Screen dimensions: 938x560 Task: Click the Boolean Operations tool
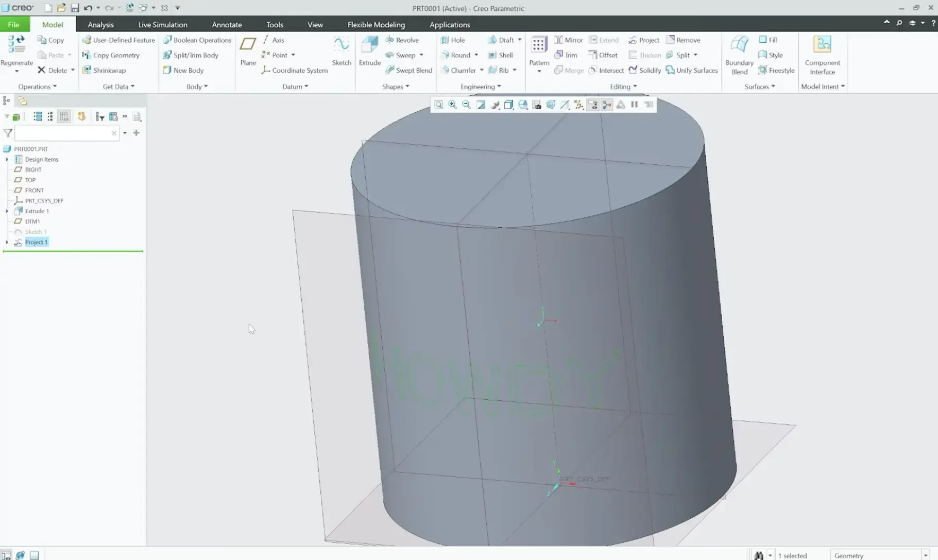(x=197, y=40)
